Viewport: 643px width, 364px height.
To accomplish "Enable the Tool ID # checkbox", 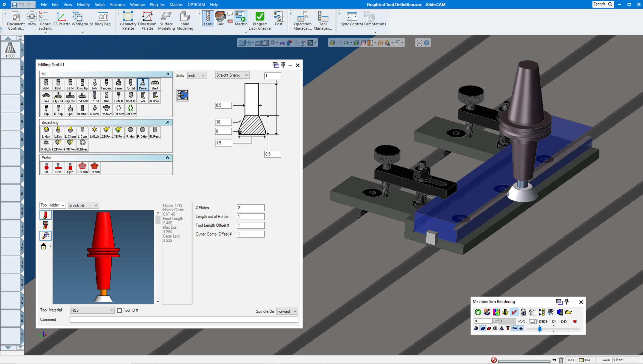I will [120, 310].
